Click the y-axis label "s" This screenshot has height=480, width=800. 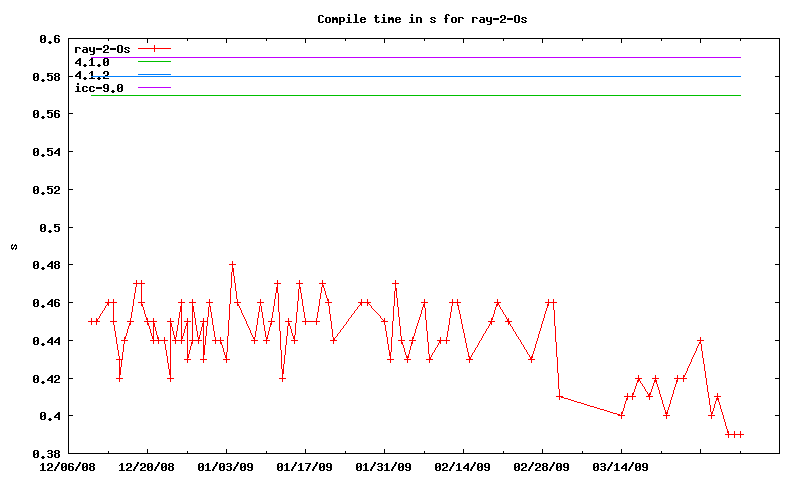14,246
